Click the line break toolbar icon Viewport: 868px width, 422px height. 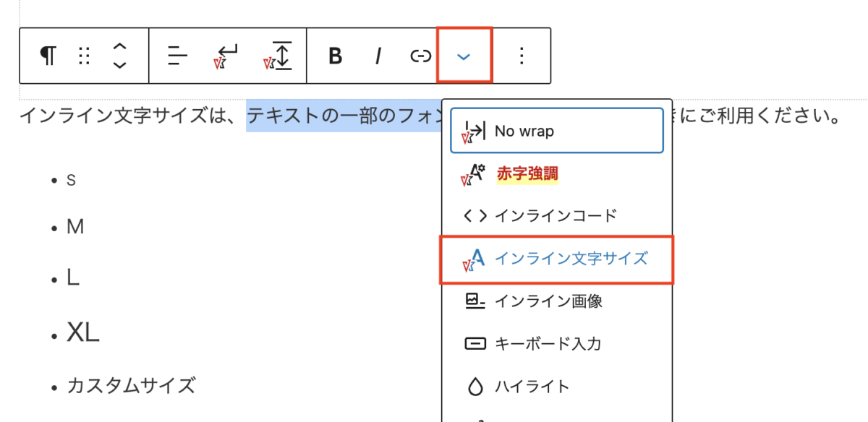click(227, 56)
